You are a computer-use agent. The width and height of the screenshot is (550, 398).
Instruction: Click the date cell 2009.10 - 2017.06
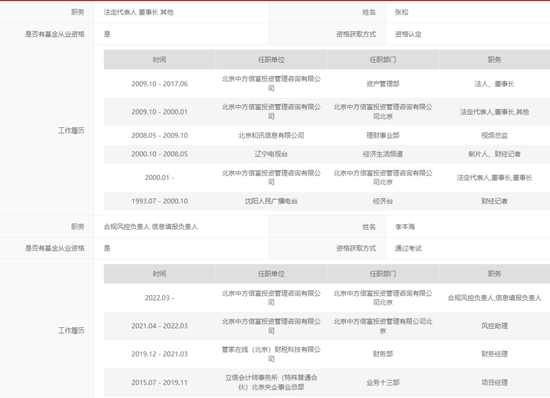[x=160, y=84]
